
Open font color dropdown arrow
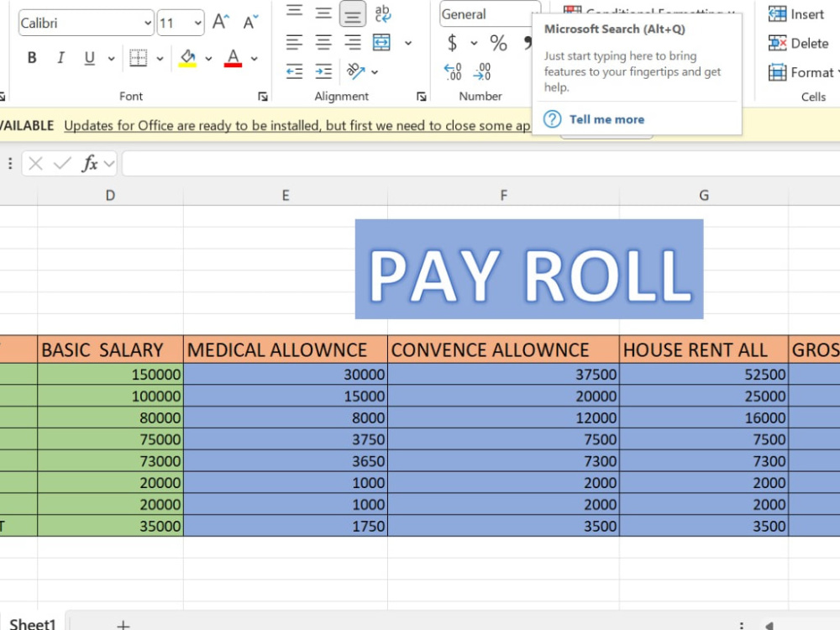coord(255,59)
